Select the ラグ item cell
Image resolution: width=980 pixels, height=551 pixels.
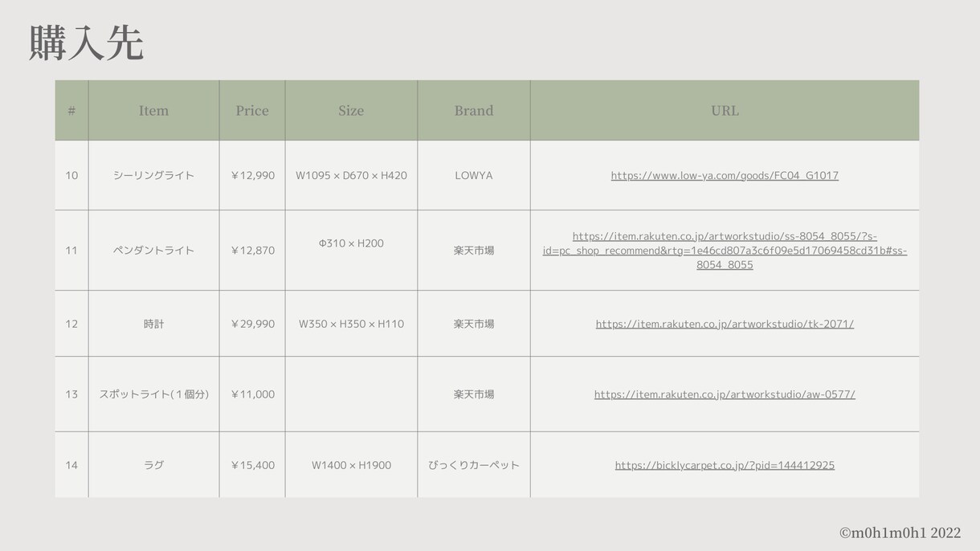click(x=153, y=465)
